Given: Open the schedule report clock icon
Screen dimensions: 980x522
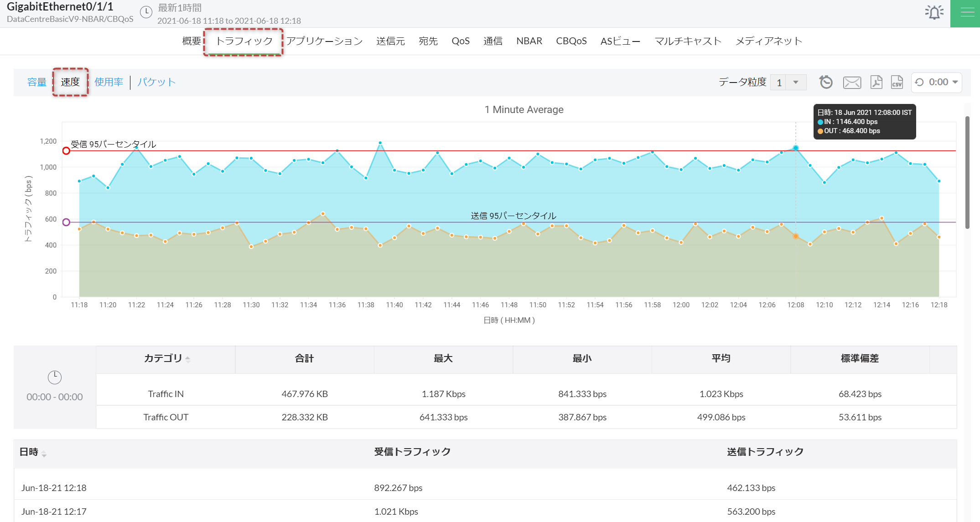Looking at the screenshot, I should [826, 82].
